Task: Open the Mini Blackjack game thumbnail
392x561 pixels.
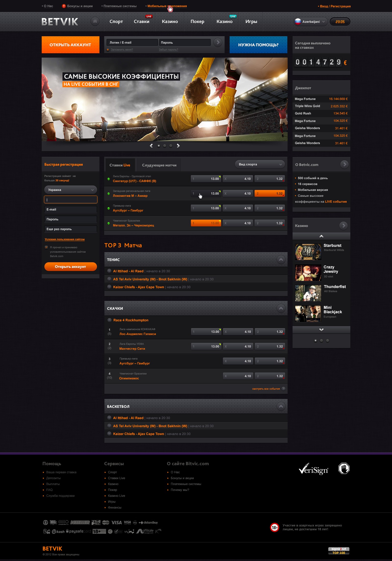Action: (x=308, y=313)
